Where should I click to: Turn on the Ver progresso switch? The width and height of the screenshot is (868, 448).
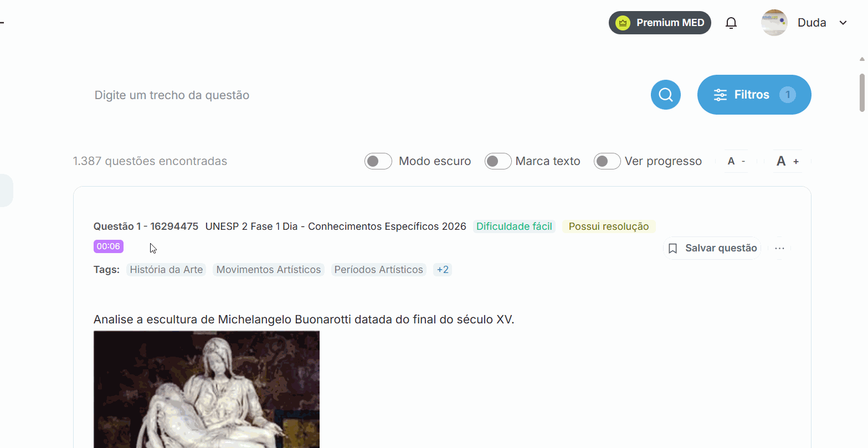click(x=607, y=161)
